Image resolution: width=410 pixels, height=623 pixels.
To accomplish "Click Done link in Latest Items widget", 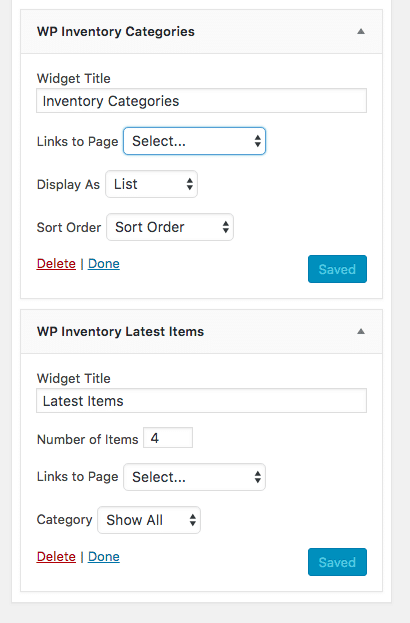I will point(104,557).
